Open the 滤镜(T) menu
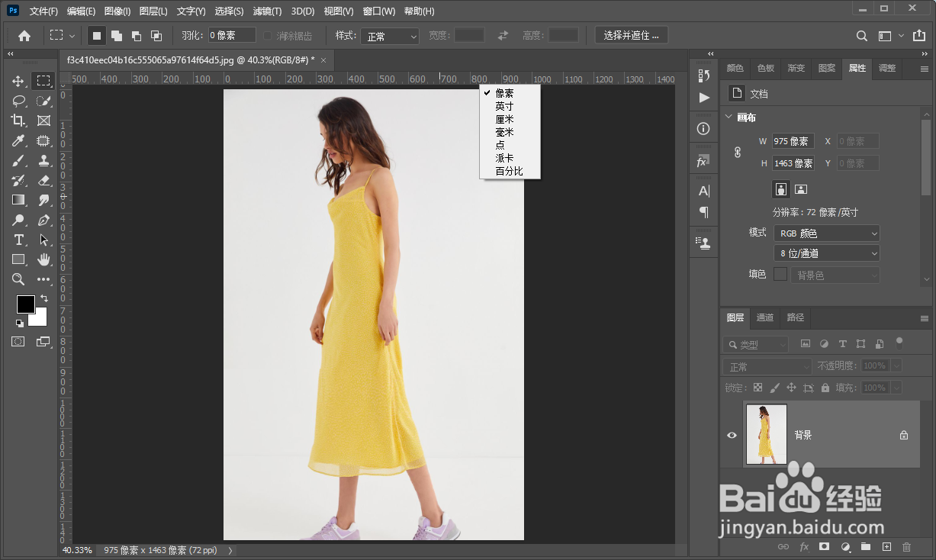 pos(267,11)
